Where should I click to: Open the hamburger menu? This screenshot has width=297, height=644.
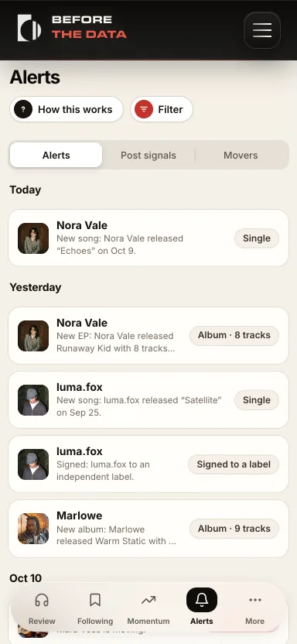tap(262, 30)
